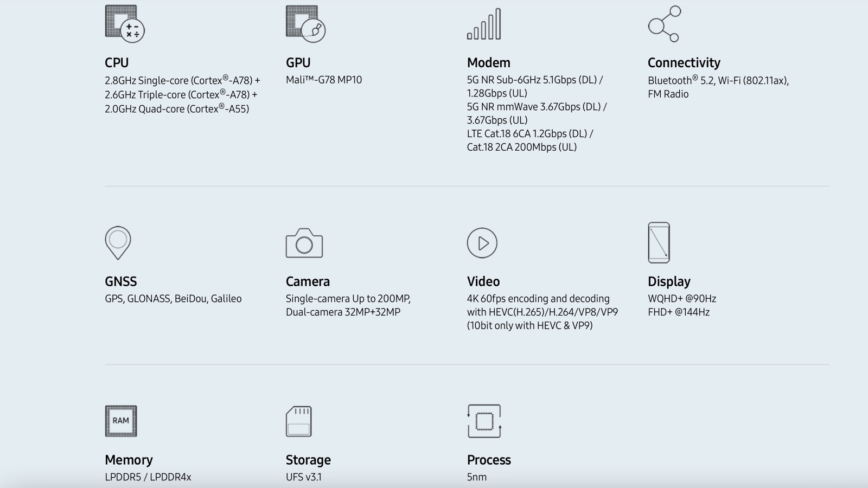Click the RAM Memory chip icon
Screen dimensions: 868x488
121,421
